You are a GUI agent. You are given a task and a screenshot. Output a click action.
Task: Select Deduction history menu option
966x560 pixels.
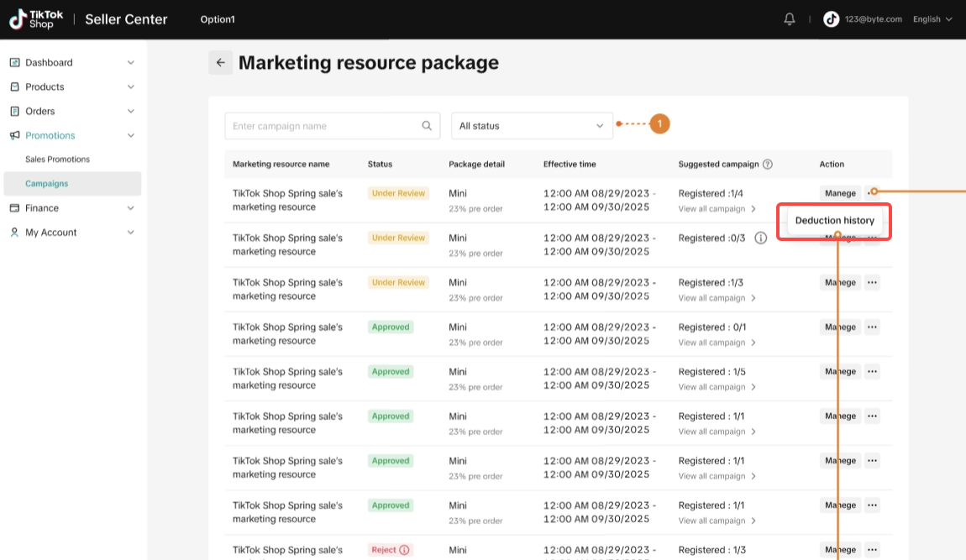pyautogui.click(x=834, y=221)
